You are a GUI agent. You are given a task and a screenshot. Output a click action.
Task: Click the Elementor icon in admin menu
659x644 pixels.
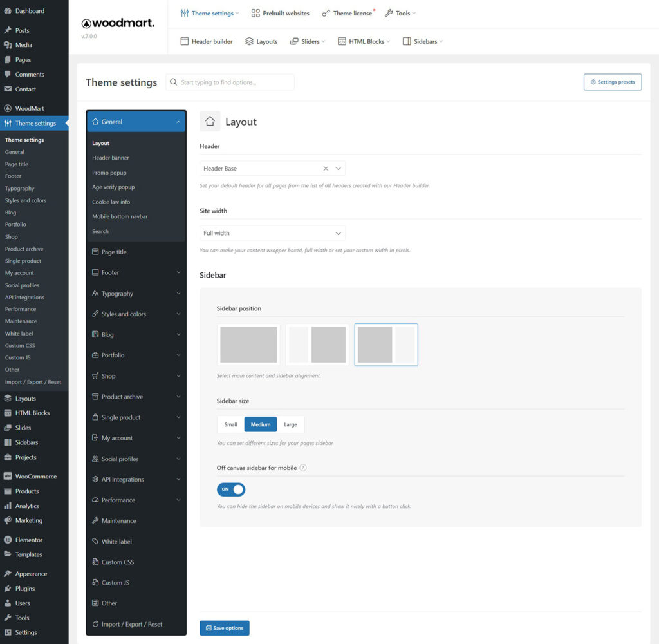click(x=8, y=540)
